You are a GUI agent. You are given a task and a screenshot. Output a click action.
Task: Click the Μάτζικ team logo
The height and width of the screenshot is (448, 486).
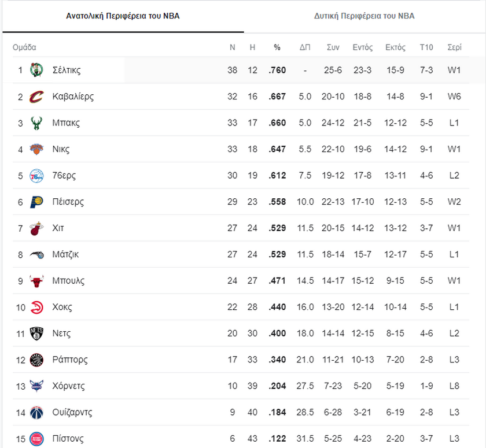[36, 254]
